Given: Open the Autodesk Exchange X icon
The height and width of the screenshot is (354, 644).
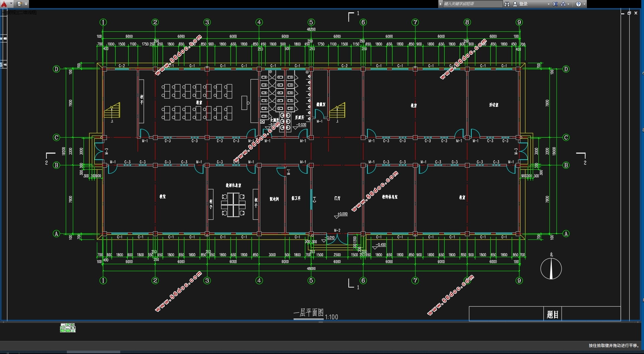Looking at the screenshot, I should coord(555,4).
